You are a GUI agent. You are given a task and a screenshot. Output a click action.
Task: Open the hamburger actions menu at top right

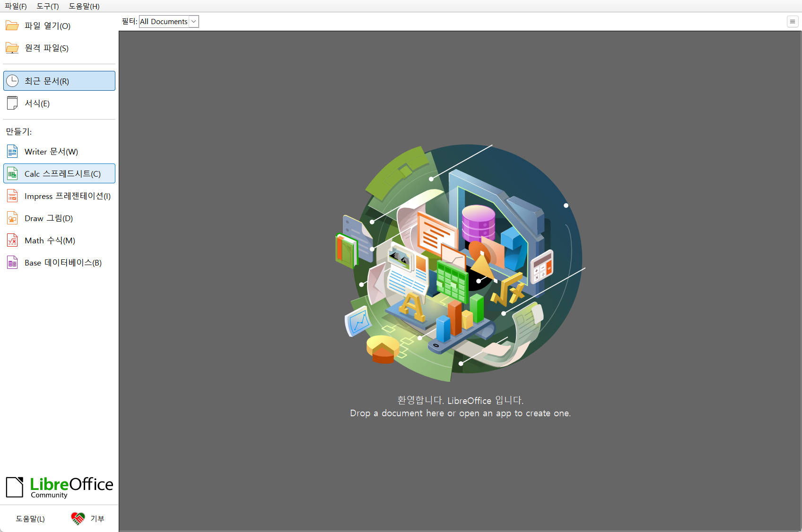tap(793, 21)
